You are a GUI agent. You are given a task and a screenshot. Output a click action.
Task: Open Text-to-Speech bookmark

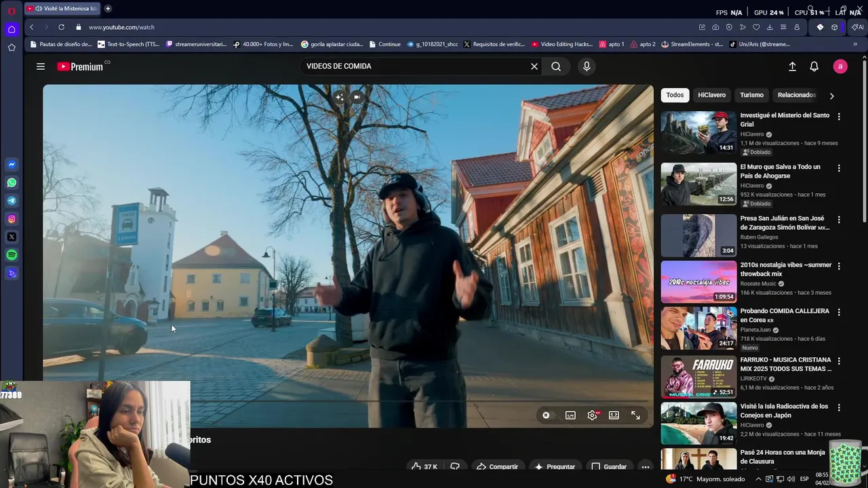tap(129, 44)
